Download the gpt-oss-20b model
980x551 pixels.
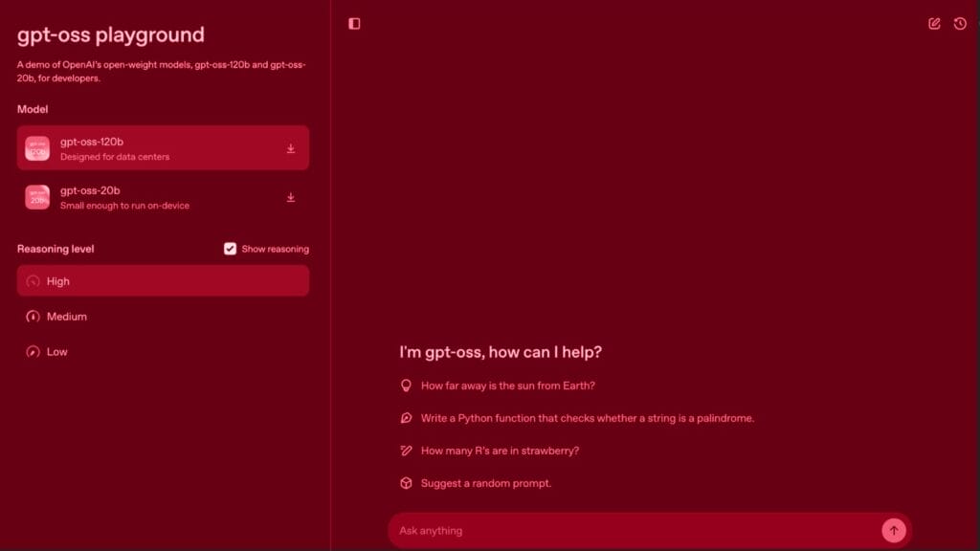click(291, 197)
